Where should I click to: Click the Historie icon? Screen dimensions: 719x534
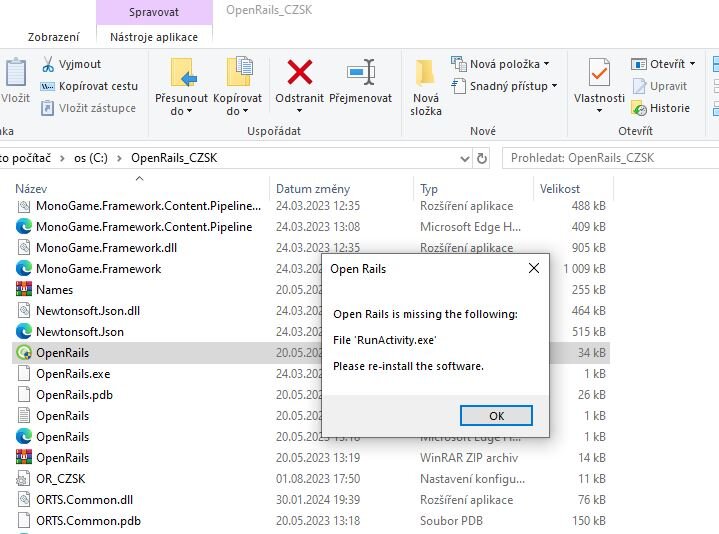click(x=639, y=109)
